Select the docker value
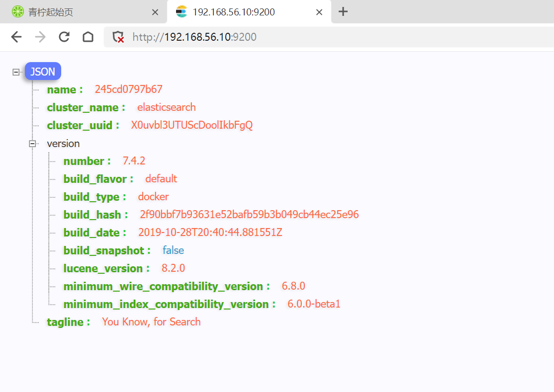 coord(153,197)
